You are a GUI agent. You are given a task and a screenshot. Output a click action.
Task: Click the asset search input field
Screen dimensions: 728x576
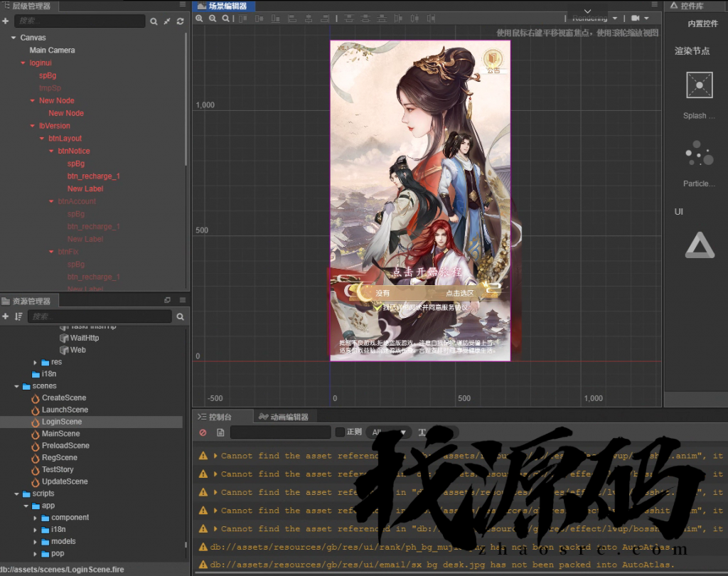(100, 316)
